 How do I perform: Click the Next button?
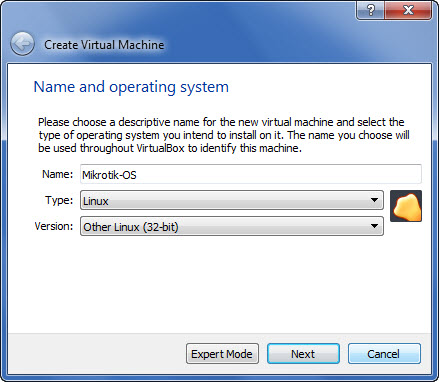point(303,354)
